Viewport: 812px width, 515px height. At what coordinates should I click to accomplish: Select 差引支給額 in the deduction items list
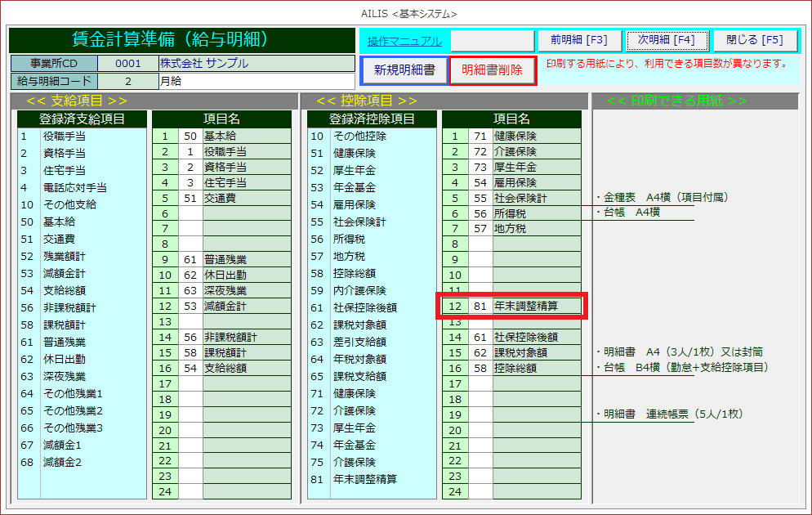click(359, 342)
